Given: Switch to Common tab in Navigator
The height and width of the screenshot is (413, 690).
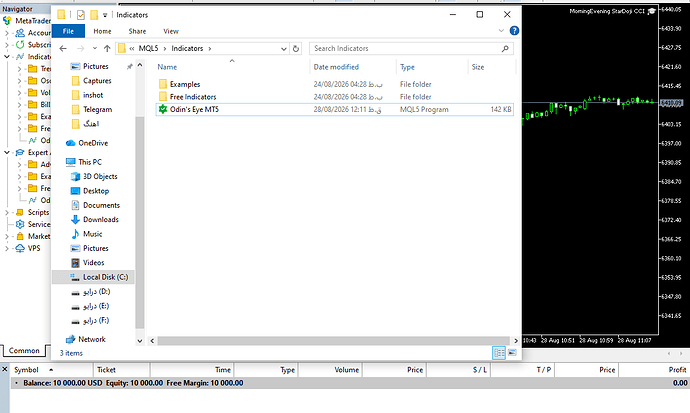Looking at the screenshot, I should tap(24, 351).
